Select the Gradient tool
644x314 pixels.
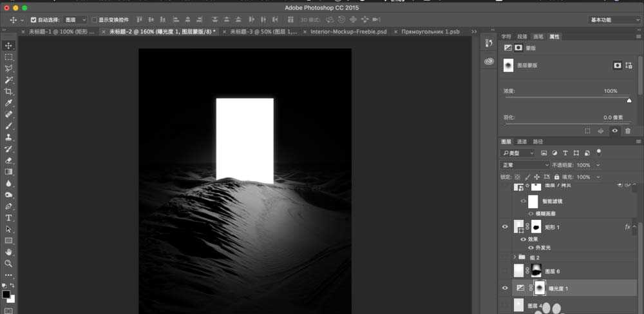[9, 172]
